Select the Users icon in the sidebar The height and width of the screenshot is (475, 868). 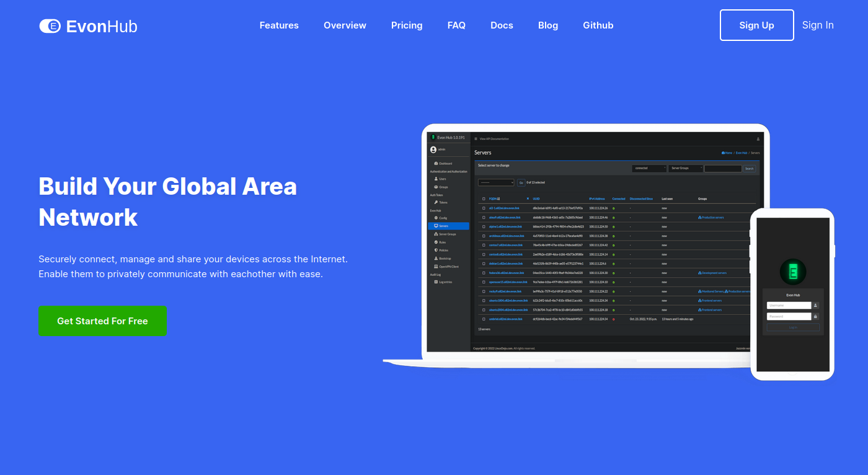coord(436,179)
